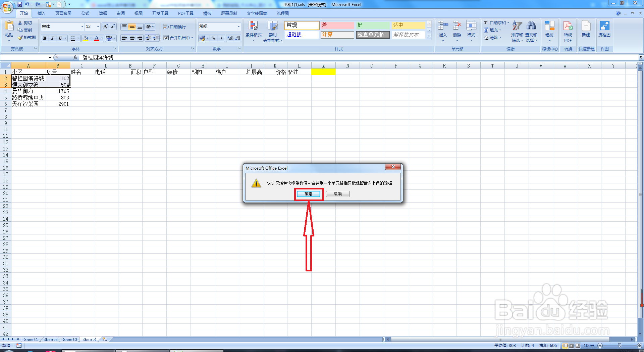Open the Page Layout (页面布局) tab
644x352 pixels.
63,13
